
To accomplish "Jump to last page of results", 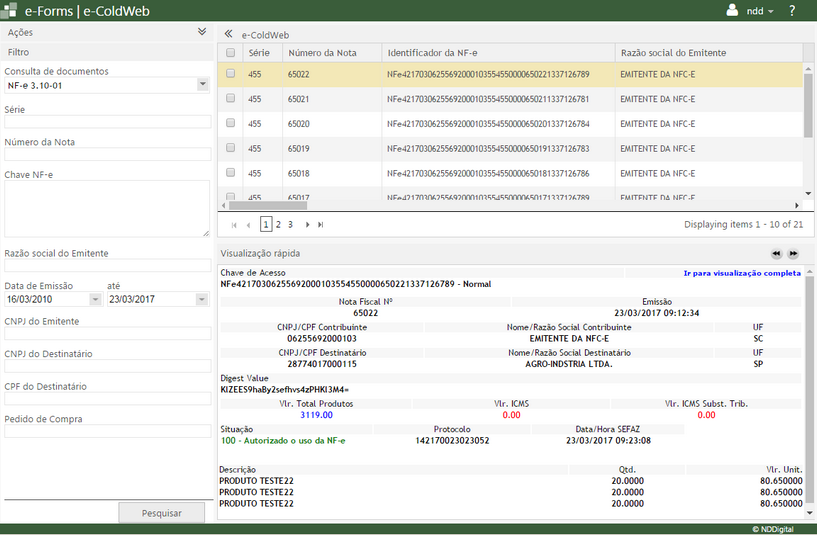I will [x=321, y=225].
